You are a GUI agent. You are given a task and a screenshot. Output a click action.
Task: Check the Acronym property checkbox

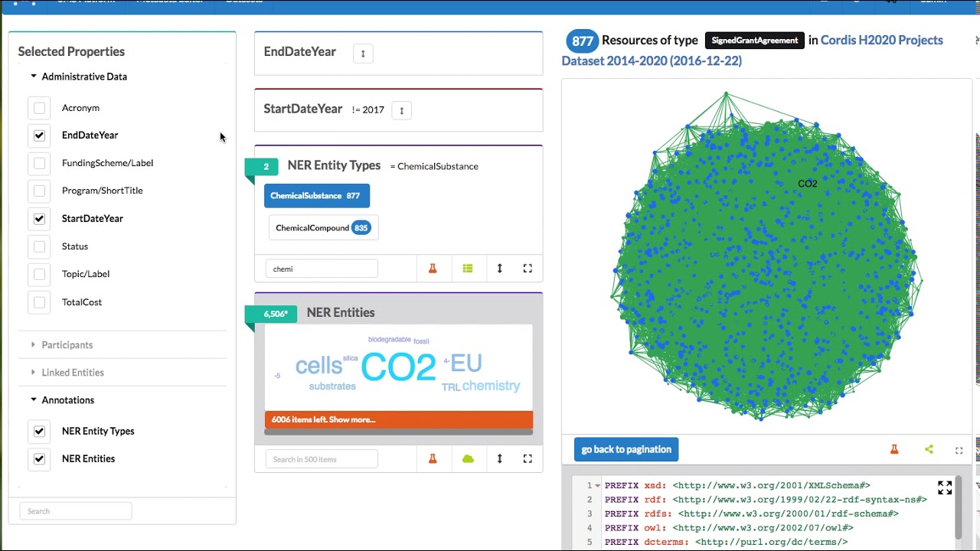[39, 108]
